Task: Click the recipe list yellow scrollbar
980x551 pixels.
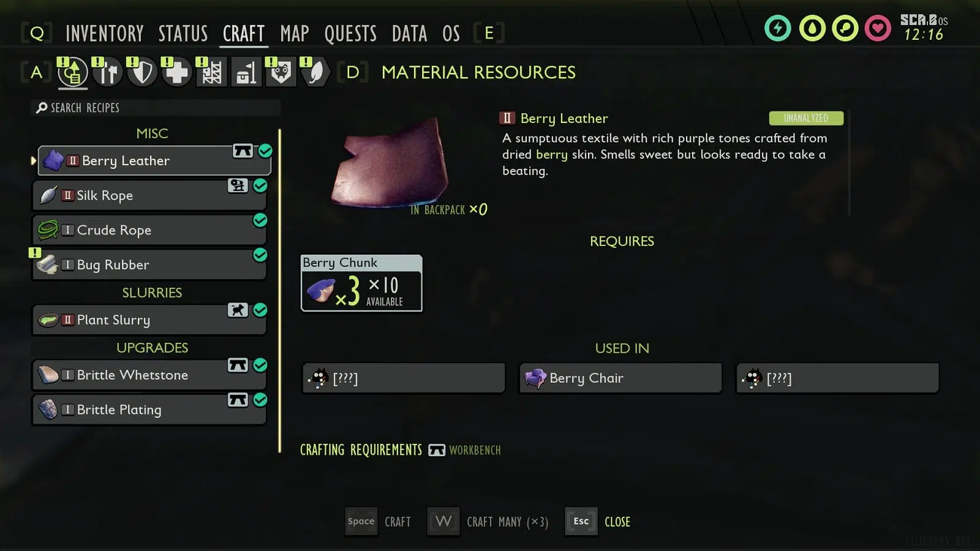Action: [x=280, y=291]
